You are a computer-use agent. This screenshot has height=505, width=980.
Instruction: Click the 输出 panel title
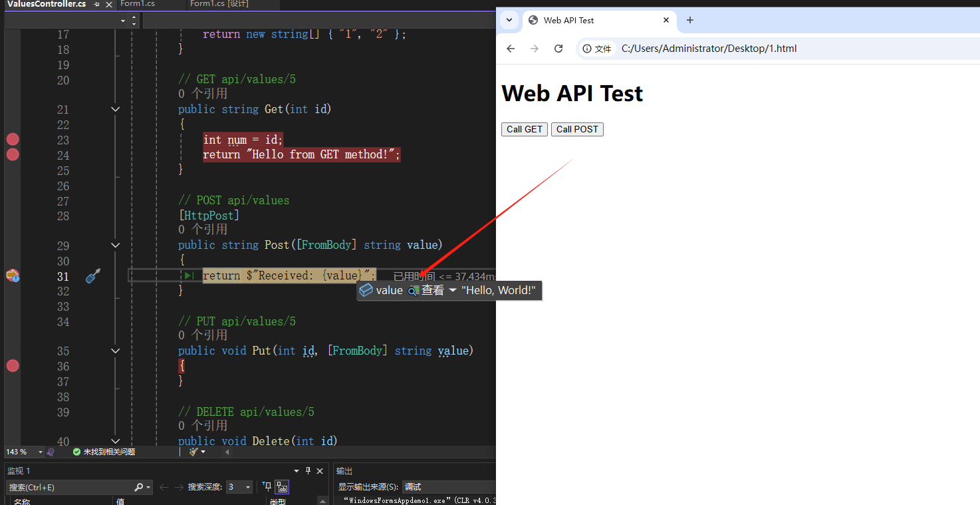(x=344, y=471)
